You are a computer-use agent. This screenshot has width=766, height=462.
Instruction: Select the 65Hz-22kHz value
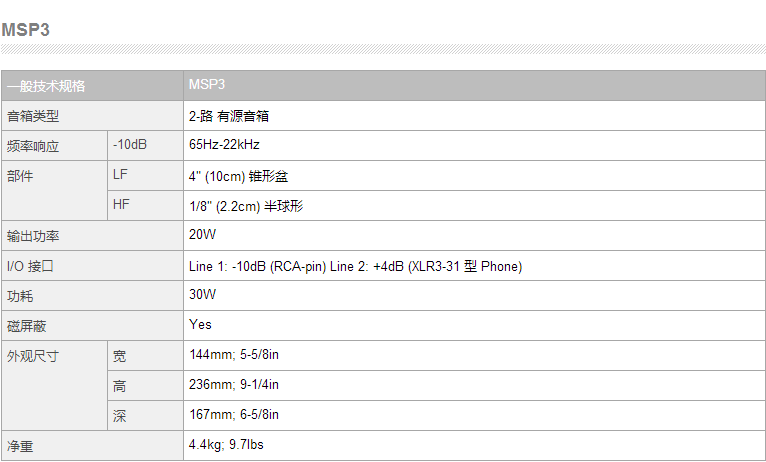click(224, 145)
